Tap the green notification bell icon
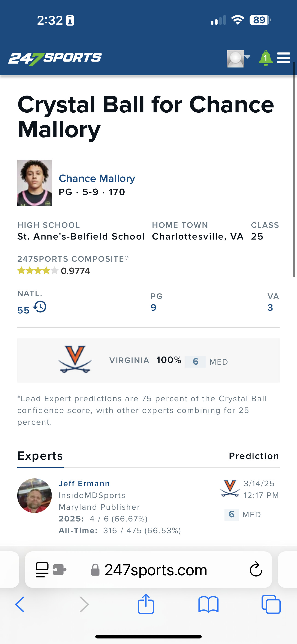Image resolution: width=297 pixels, height=644 pixels. (x=265, y=58)
